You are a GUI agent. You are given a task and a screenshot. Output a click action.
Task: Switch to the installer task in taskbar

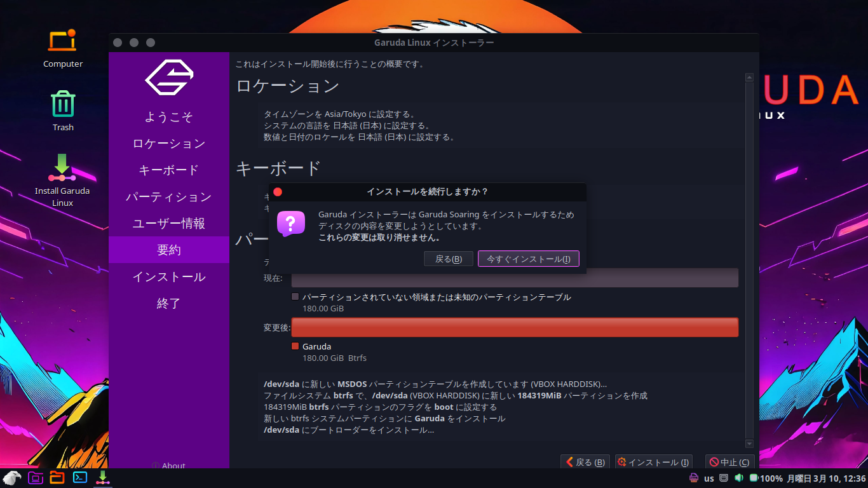click(x=102, y=478)
